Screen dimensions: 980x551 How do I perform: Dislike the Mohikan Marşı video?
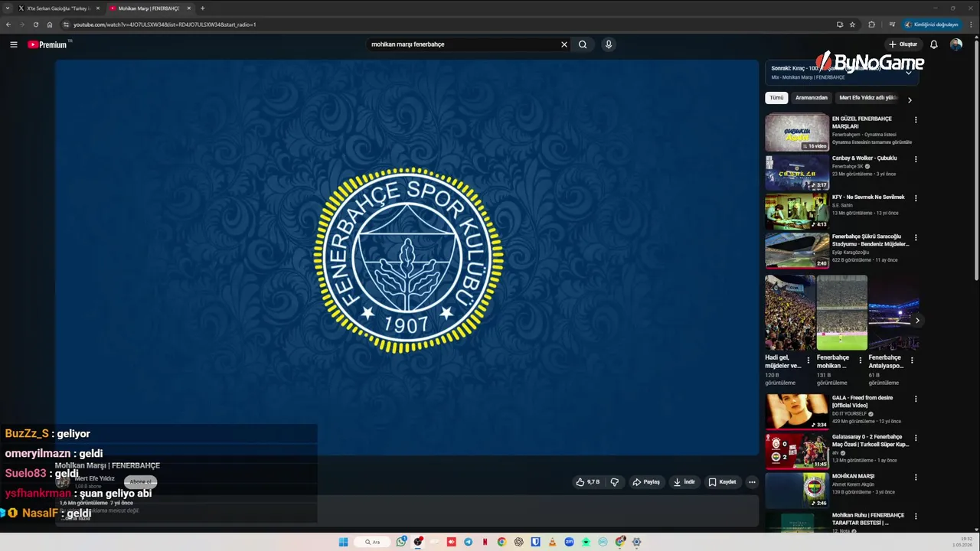(614, 482)
